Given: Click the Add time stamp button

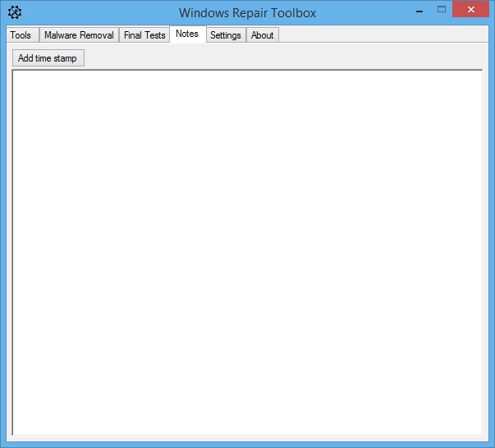Looking at the screenshot, I should click(48, 58).
